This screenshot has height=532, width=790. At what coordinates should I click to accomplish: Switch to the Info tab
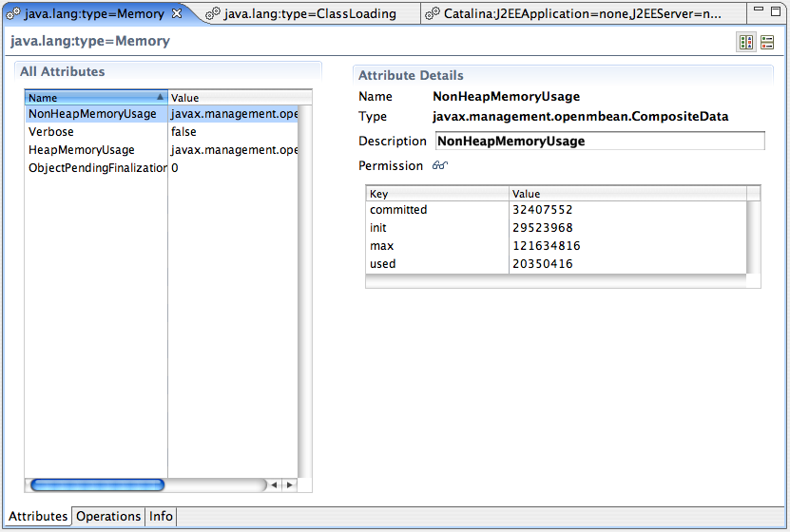[x=161, y=516]
